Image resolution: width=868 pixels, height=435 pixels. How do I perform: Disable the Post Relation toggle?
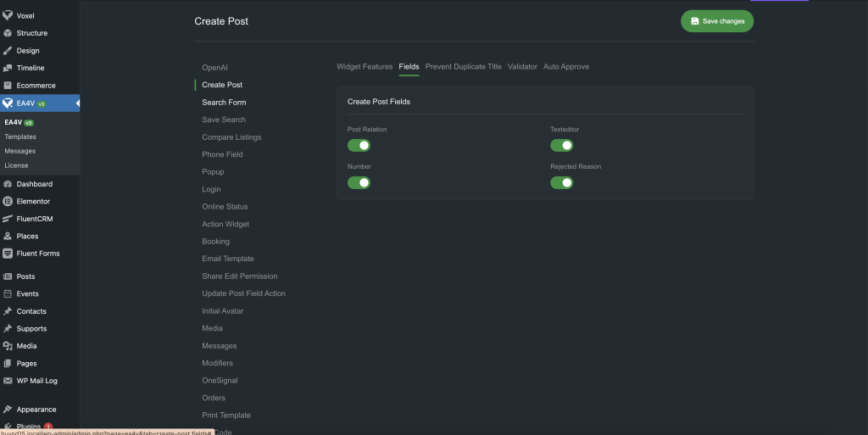click(x=359, y=145)
